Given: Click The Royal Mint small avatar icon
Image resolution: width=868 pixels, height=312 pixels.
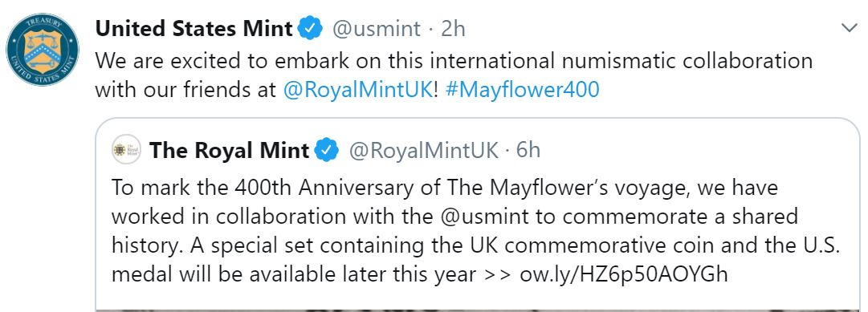Looking at the screenshot, I should point(126,149).
